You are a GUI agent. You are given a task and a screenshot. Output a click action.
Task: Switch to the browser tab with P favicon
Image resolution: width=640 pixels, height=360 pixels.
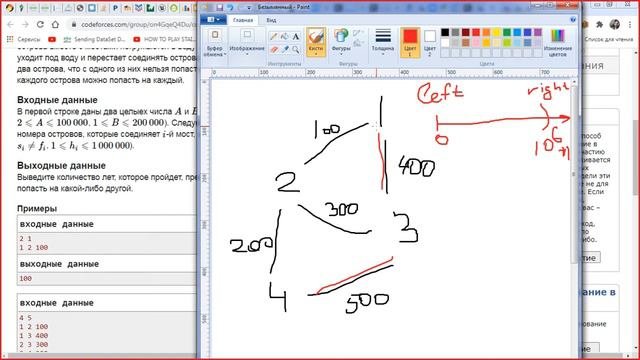(116, 8)
